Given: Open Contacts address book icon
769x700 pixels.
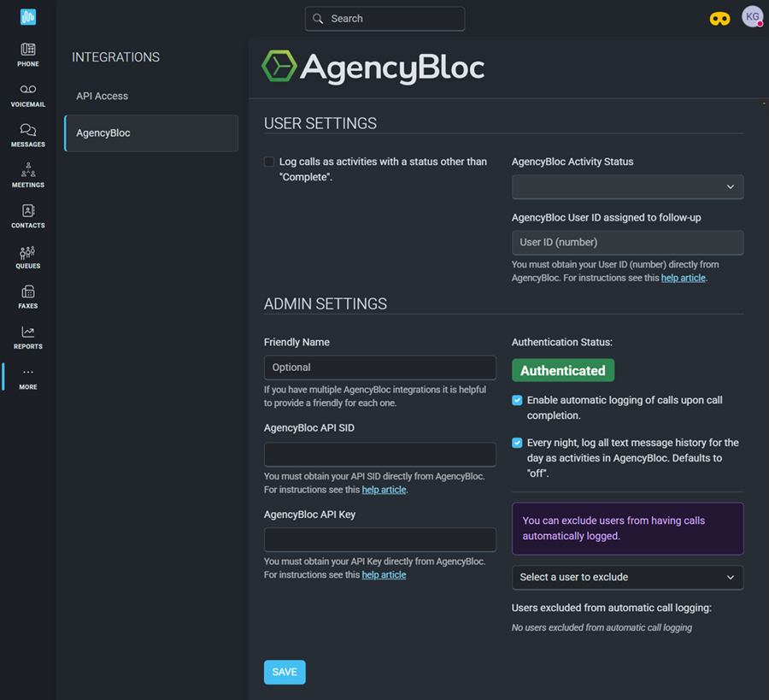Looking at the screenshot, I should point(28,210).
